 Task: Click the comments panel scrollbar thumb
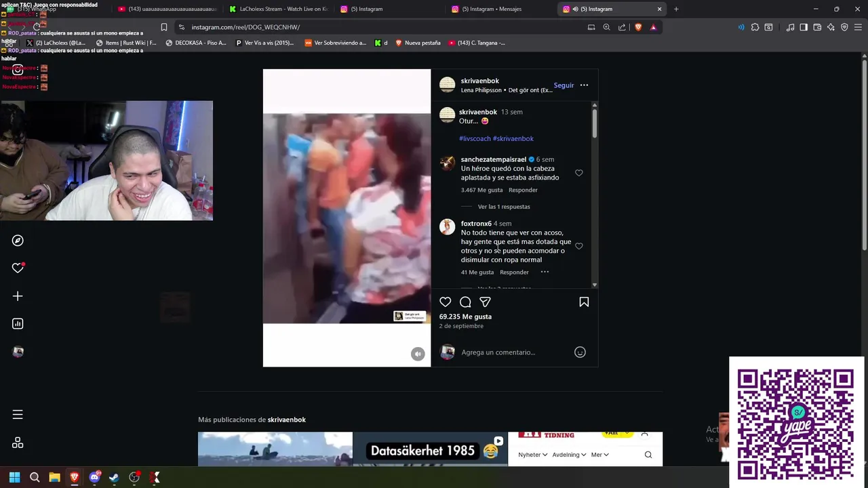pos(595,123)
